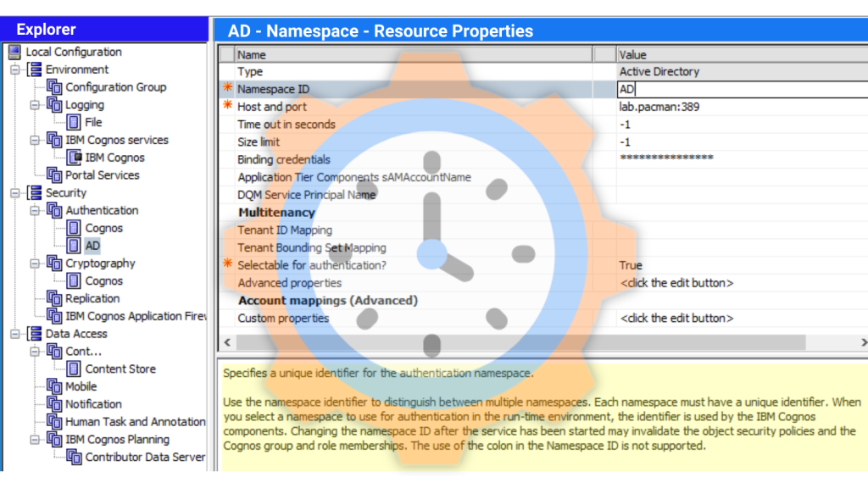Click the Replication icon
Screen dimensions: 868x488
(54, 299)
